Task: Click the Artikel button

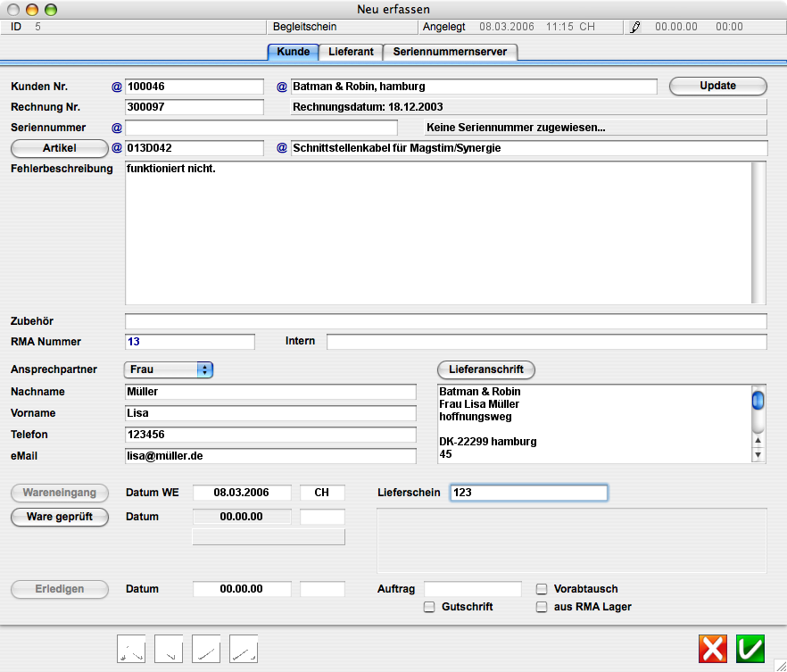Action: click(x=60, y=147)
